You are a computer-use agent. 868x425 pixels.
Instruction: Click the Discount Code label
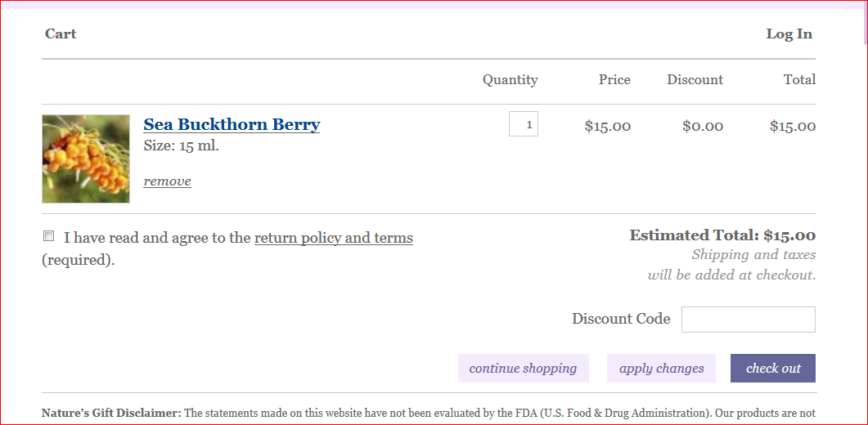(621, 319)
